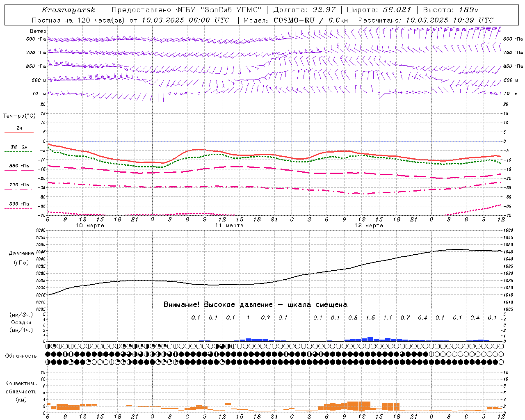525x420 pixels.
Task: Click the 'Конвективн.' convective cloud label
Action: pyautogui.click(x=21, y=383)
